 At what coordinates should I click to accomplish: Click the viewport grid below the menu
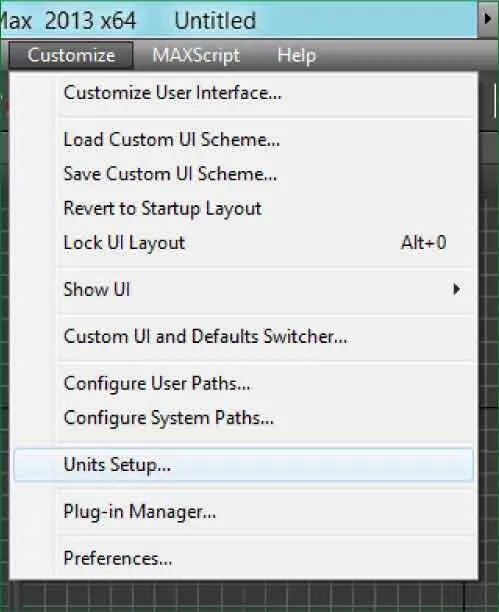click(242, 597)
